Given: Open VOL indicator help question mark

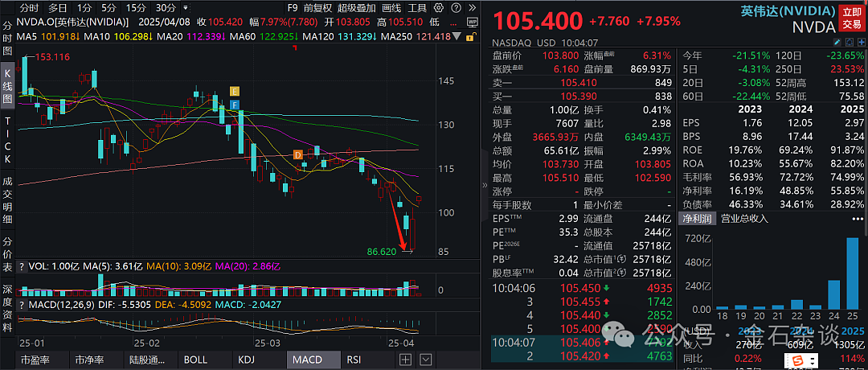Looking at the screenshot, I should click(x=21, y=266).
